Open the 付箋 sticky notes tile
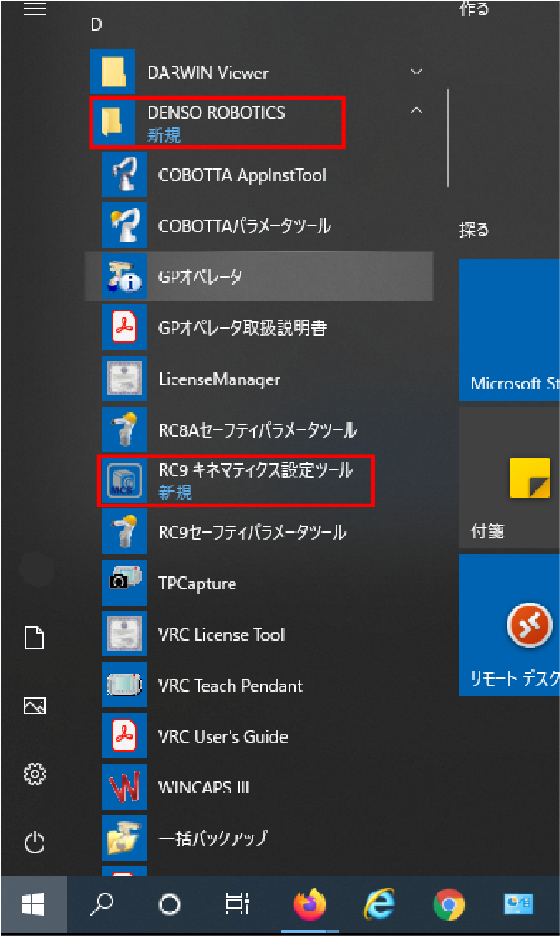560x936 pixels. click(x=510, y=479)
